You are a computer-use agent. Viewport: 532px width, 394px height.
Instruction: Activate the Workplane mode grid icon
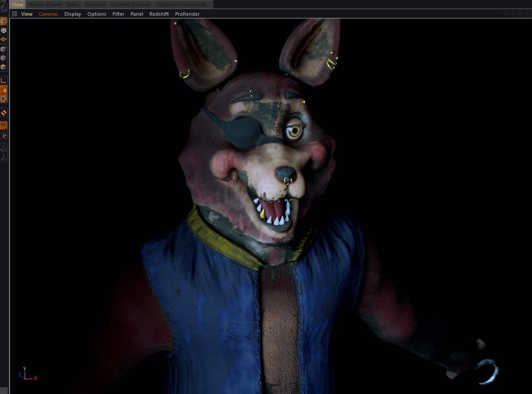click(4, 39)
